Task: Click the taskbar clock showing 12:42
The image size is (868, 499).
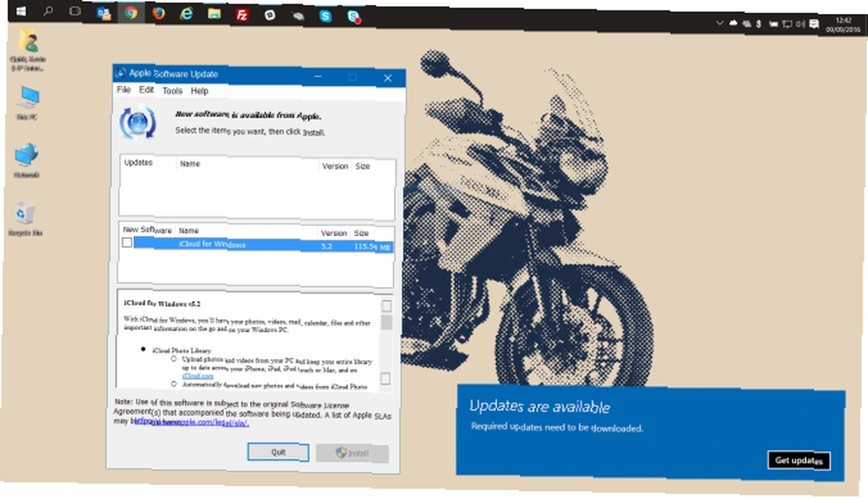Action: 843,25
